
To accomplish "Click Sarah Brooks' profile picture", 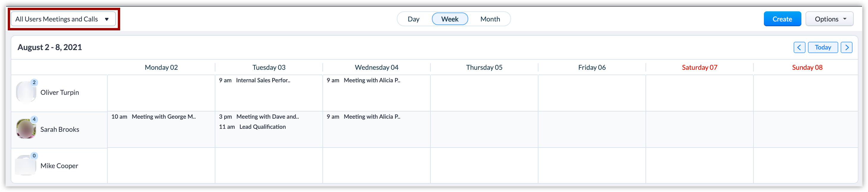I will [x=26, y=129].
